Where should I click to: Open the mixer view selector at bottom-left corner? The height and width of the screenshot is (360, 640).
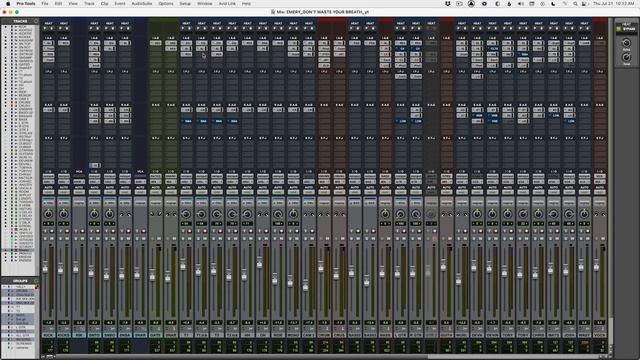pos(50,356)
